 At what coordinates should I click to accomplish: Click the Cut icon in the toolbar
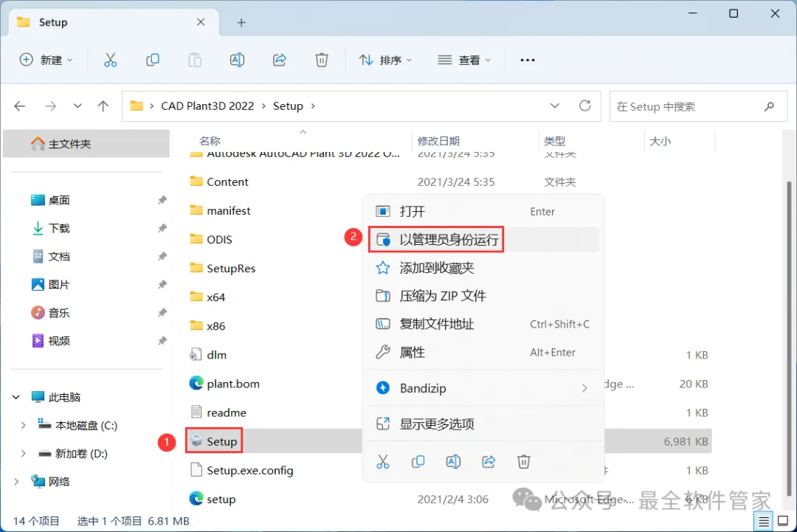pyautogui.click(x=110, y=60)
